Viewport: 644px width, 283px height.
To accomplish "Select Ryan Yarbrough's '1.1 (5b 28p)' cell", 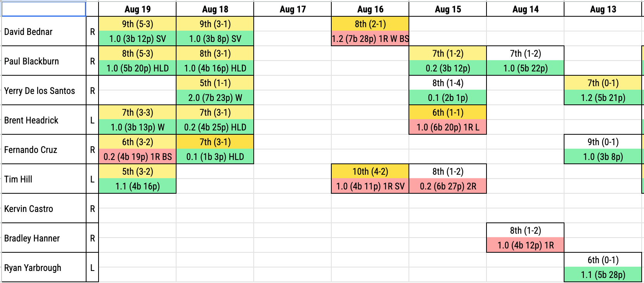I will 603,275.
